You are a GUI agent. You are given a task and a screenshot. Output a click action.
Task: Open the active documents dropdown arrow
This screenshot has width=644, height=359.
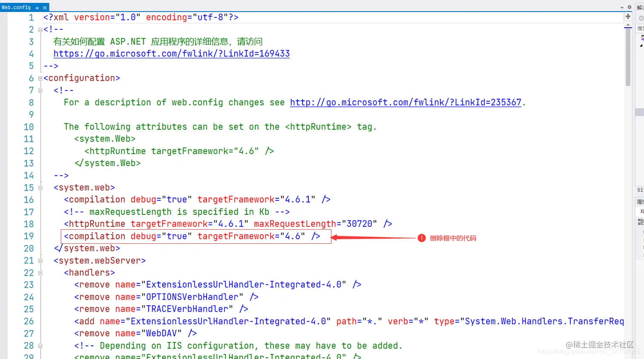[622, 8]
